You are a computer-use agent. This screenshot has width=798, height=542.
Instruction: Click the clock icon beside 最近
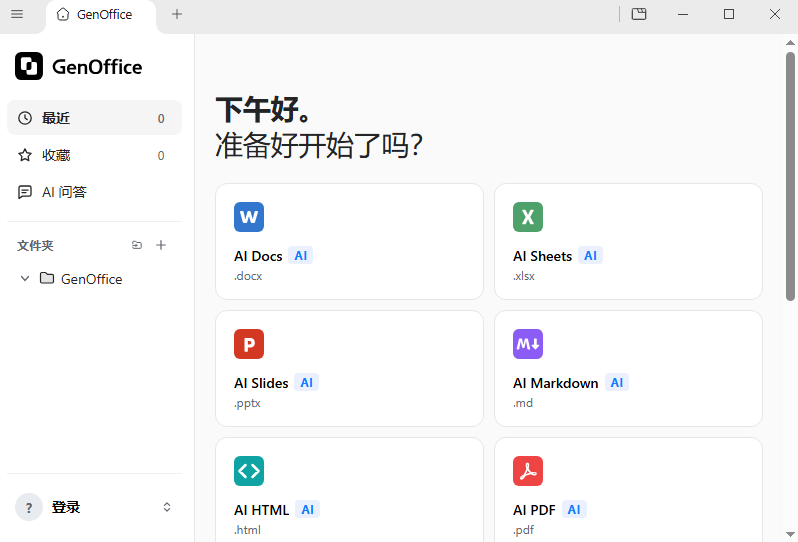tap(25, 118)
